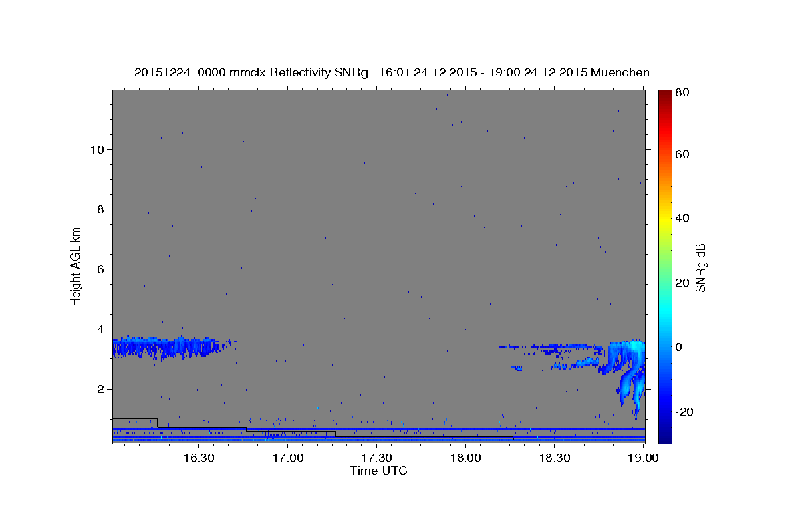Click the colorbar tick label 20
This screenshot has height=532, width=798.
684,283
